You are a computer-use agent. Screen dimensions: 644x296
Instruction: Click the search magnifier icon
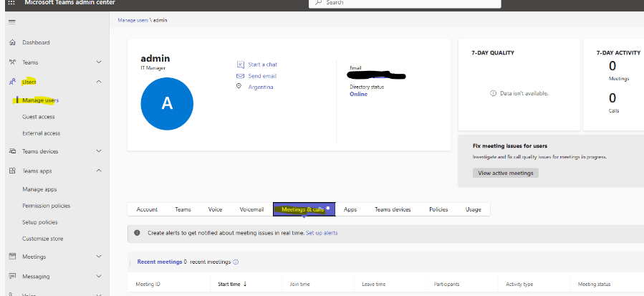tap(318, 2)
